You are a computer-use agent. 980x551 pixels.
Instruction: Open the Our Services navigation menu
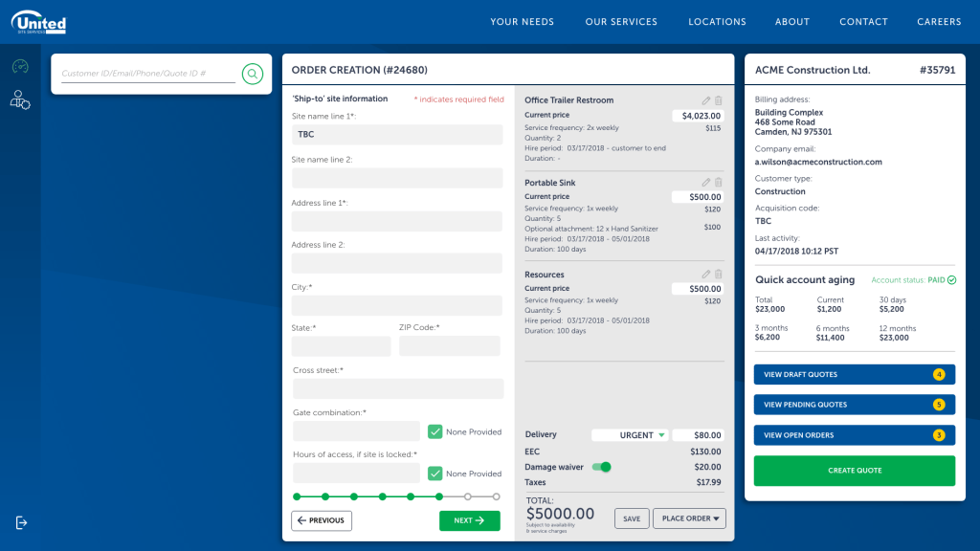pyautogui.click(x=621, y=22)
